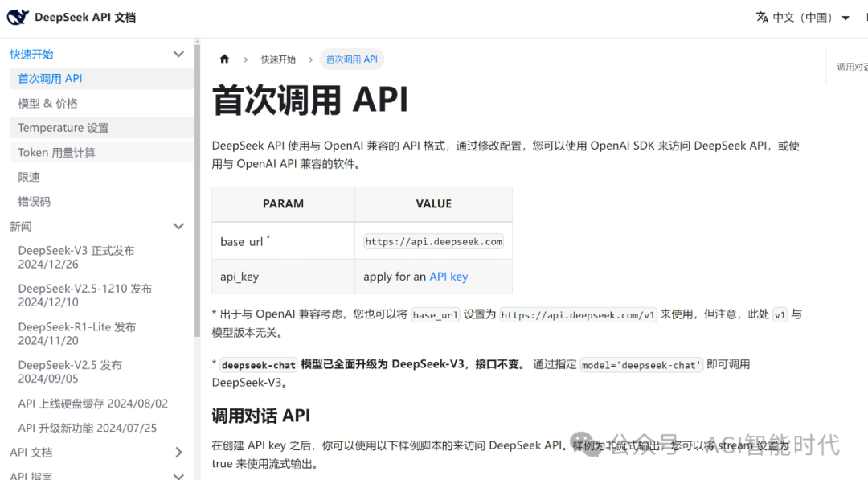Click the deepseek-chat bold inline code

click(x=259, y=365)
